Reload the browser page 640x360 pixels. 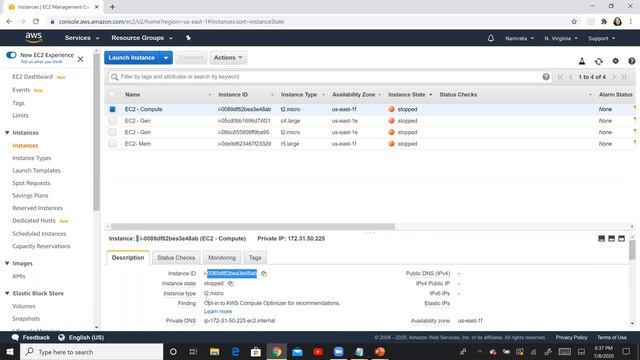pos(36,22)
